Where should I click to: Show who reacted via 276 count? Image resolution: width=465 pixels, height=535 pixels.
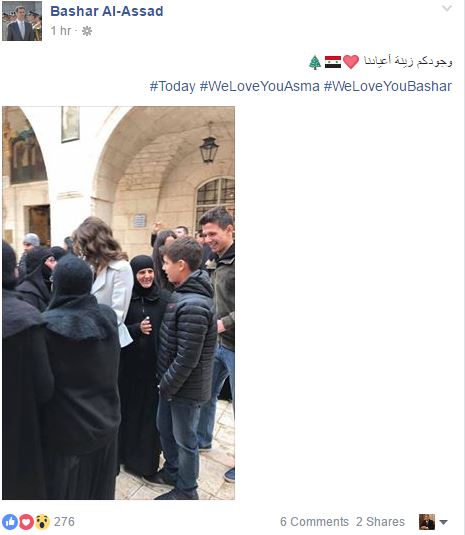(64, 522)
